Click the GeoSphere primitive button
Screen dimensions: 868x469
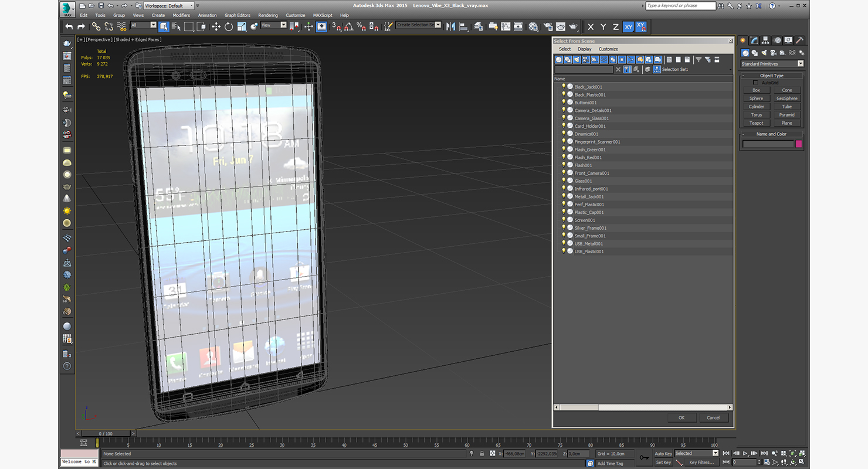787,98
